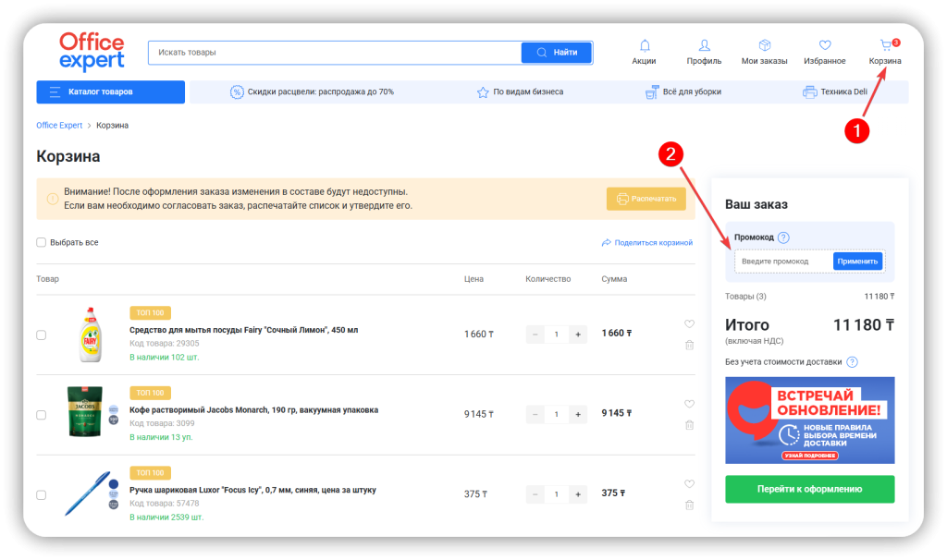
Task: Click the Поделиться корзиной link
Action: click(646, 243)
